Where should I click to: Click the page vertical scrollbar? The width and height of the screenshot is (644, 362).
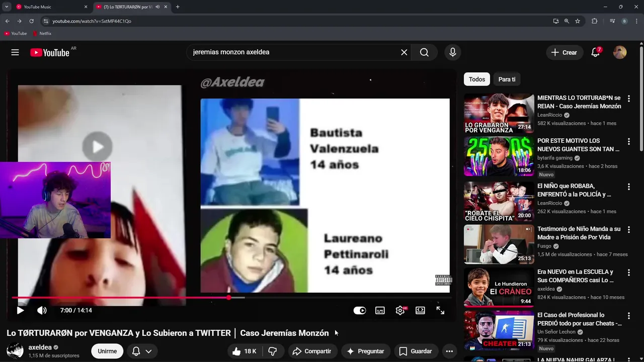coord(641,98)
